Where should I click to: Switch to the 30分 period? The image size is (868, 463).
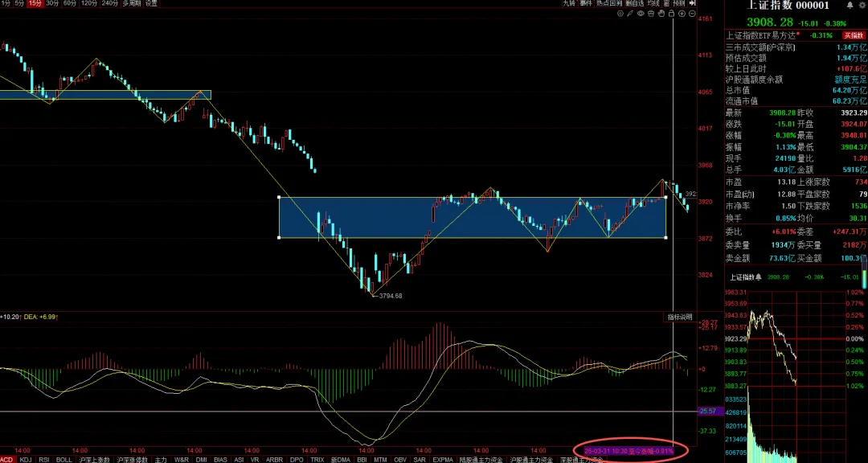tap(52, 3)
